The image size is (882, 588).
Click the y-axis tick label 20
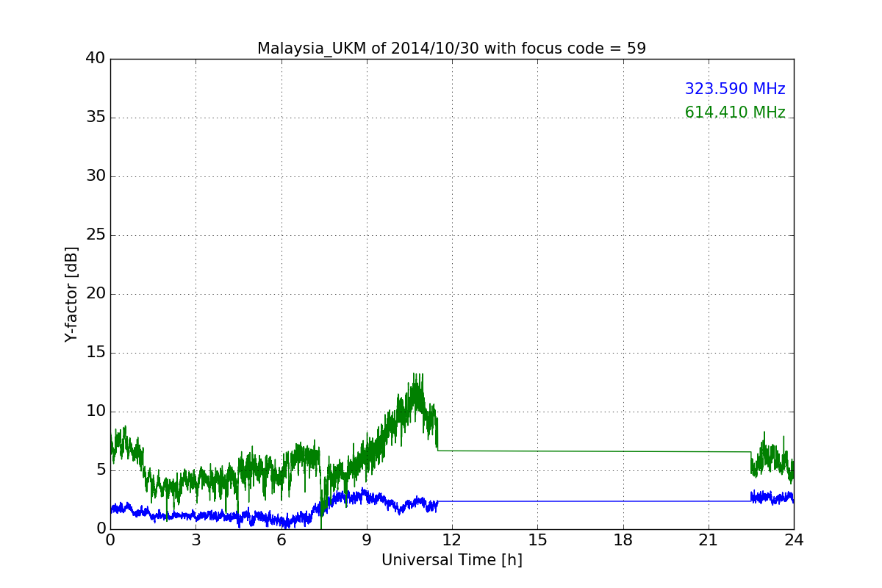(x=96, y=293)
